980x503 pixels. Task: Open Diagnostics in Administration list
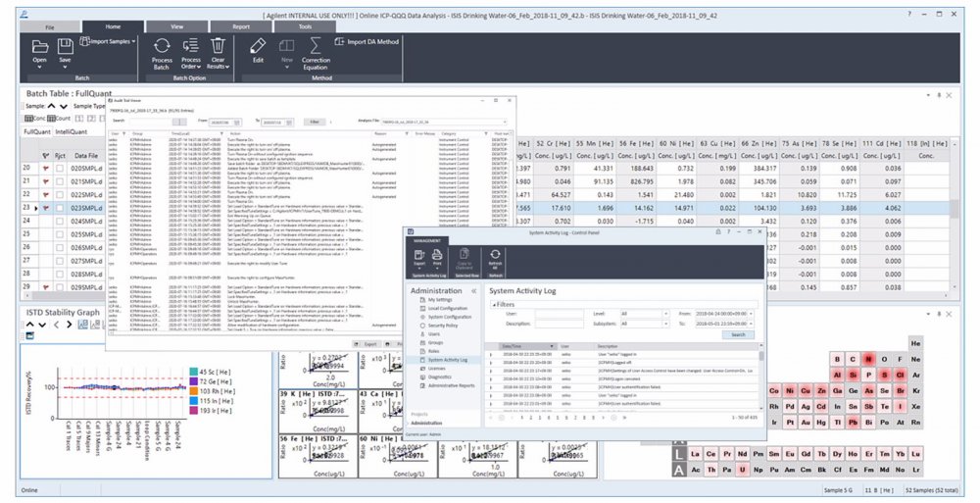(439, 377)
